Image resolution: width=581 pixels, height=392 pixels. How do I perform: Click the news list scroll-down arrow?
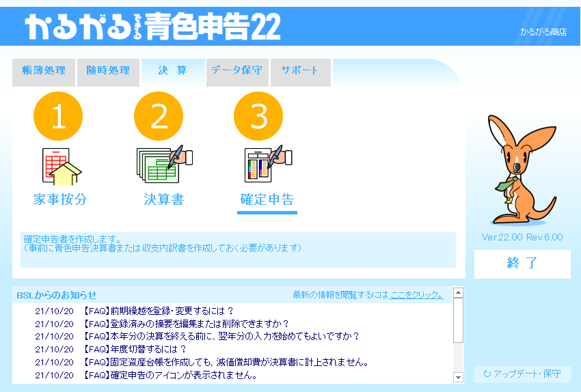point(459,378)
